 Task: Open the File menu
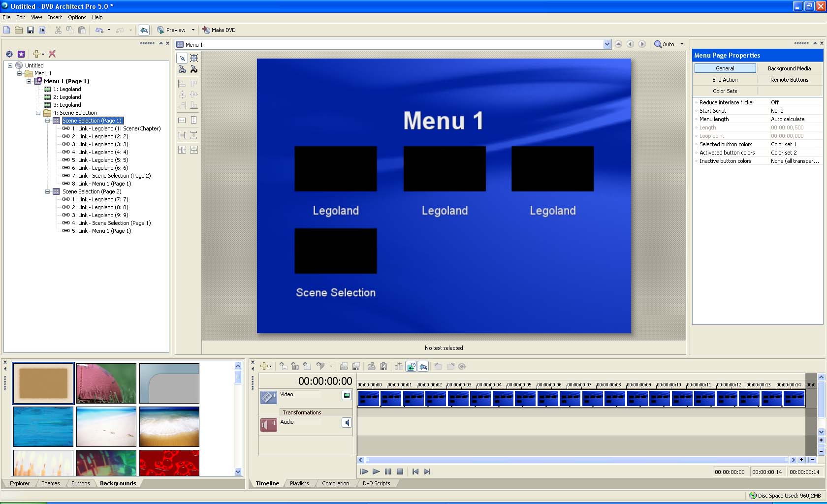tap(6, 17)
